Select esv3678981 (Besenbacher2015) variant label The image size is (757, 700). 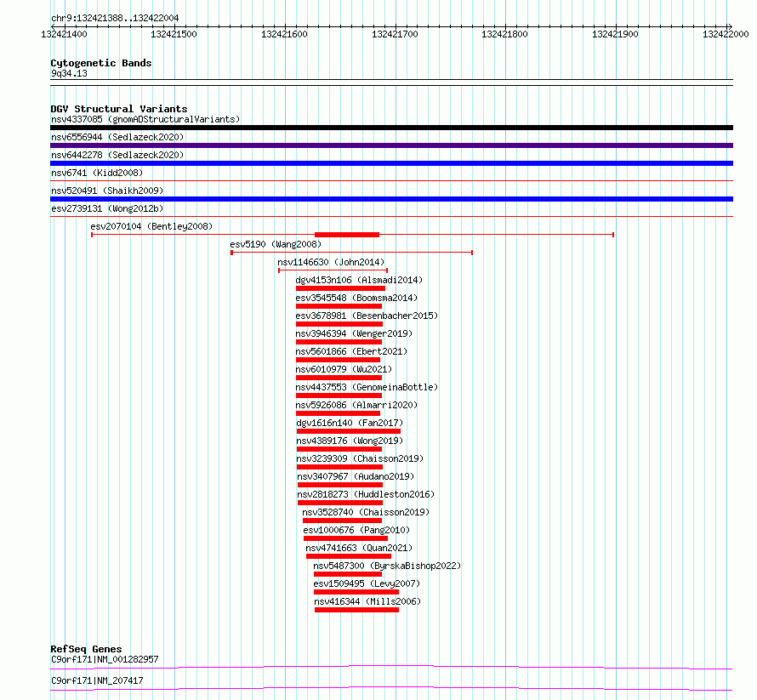(x=367, y=316)
